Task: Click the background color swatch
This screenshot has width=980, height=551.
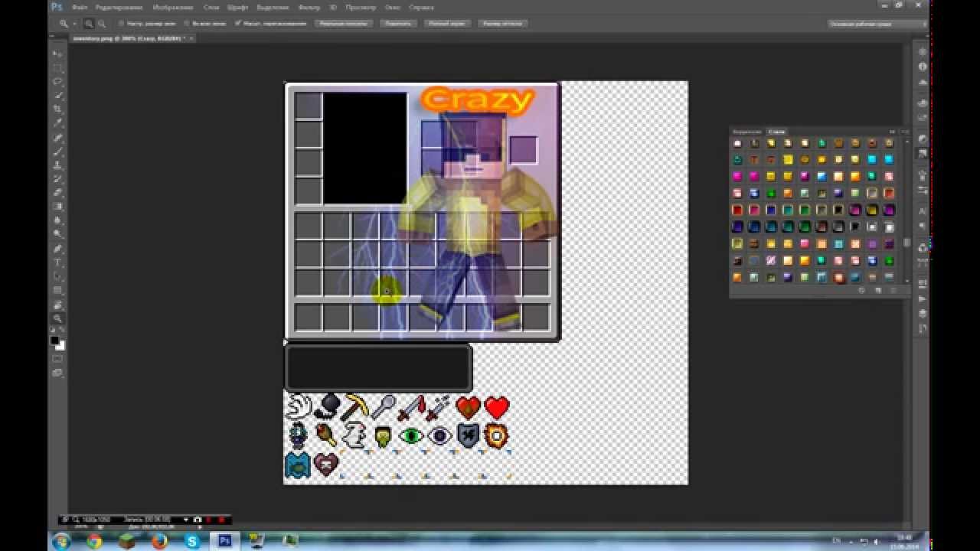Action: [x=60, y=346]
